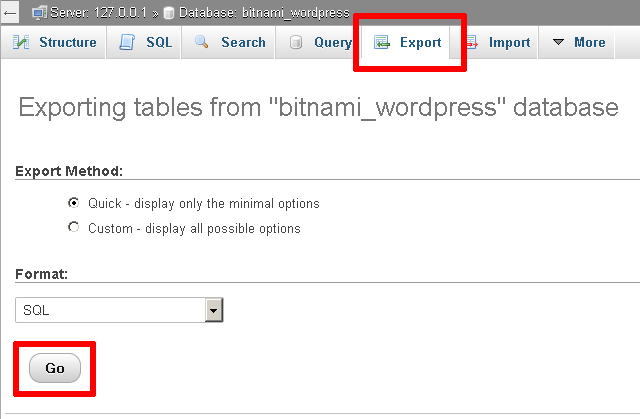The image size is (640, 419).
Task: Click the SQL tab's document icon
Action: pos(127,43)
